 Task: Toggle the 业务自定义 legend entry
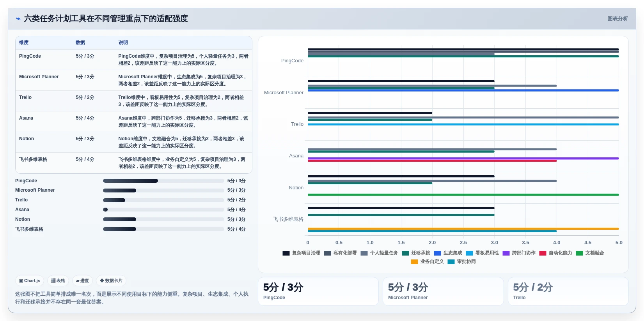pos(427,262)
